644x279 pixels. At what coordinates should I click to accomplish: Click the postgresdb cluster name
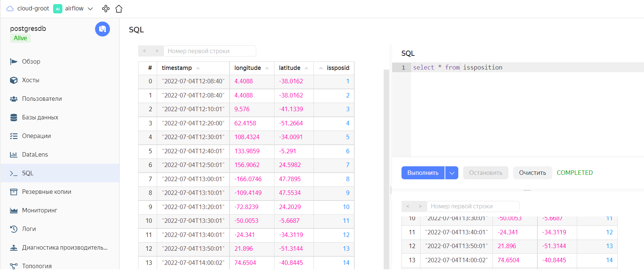point(28,29)
